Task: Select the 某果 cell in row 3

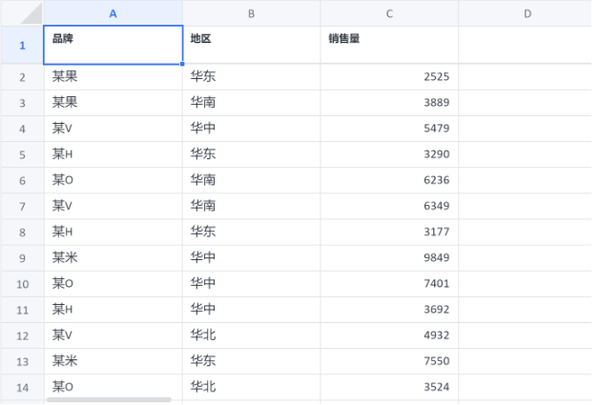Action: click(113, 103)
